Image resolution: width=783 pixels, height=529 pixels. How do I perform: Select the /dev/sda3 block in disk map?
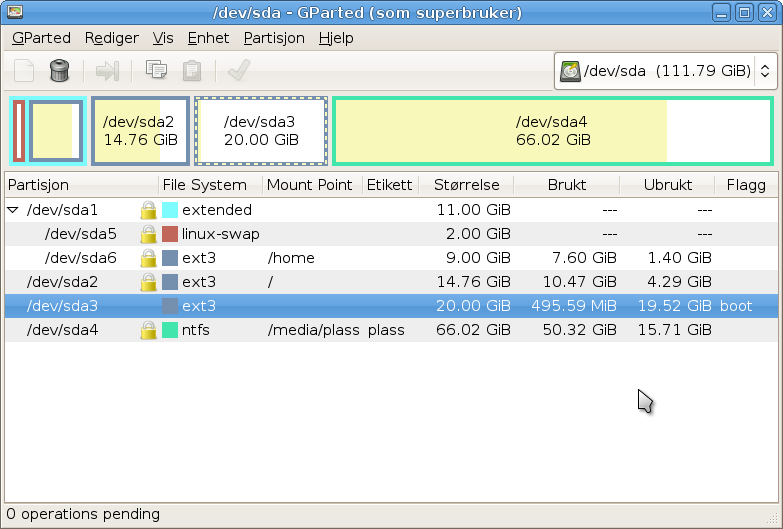261,131
